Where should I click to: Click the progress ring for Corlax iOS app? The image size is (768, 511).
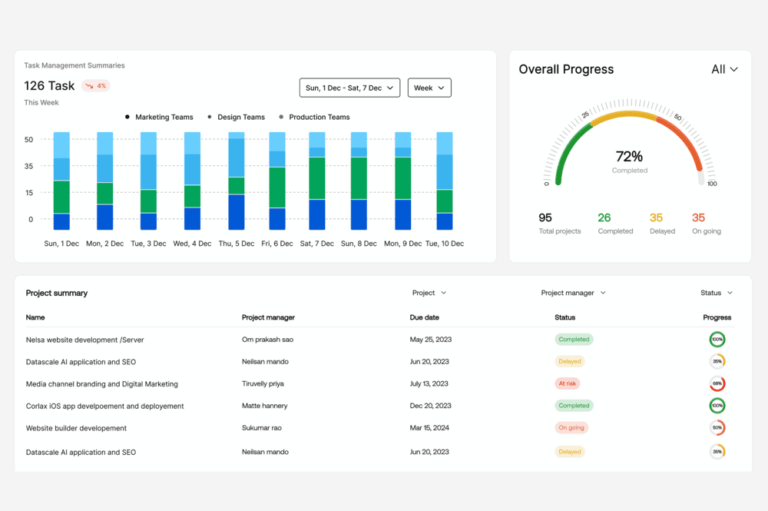(716, 406)
